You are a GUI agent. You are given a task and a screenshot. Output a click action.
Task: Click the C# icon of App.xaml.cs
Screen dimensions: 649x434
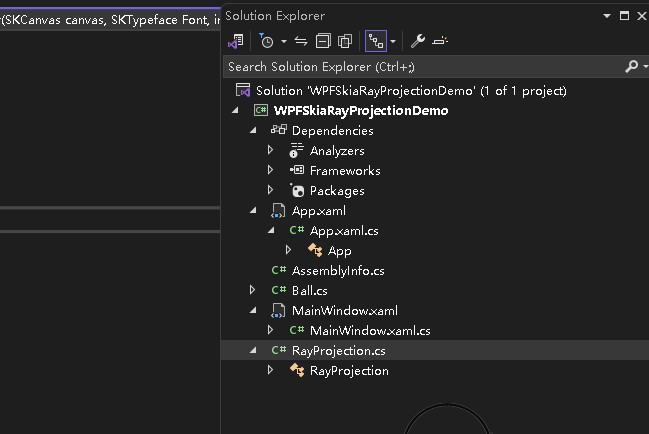coord(297,230)
